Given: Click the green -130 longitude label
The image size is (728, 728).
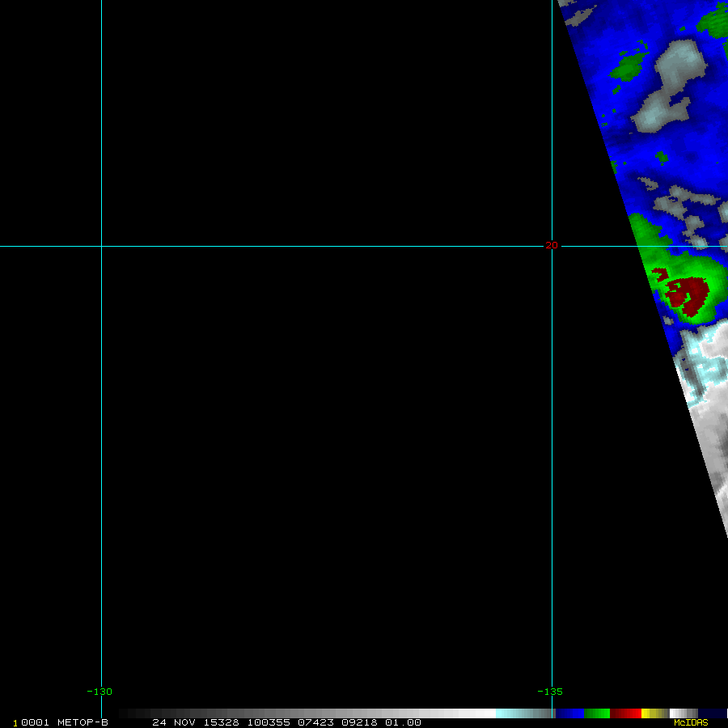Looking at the screenshot, I should click(x=99, y=692).
